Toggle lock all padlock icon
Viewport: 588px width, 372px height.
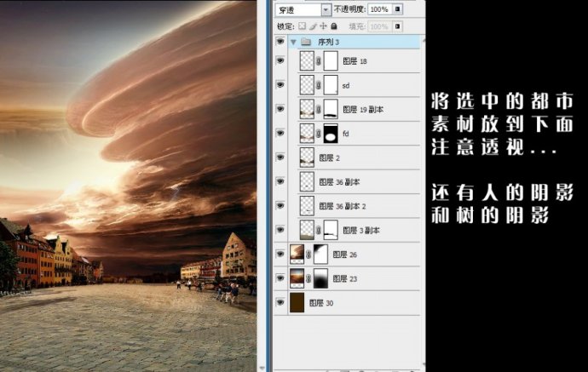[334, 26]
